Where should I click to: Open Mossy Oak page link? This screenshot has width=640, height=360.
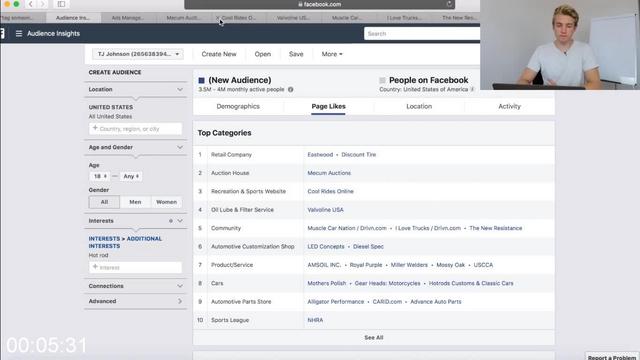pyautogui.click(x=451, y=265)
